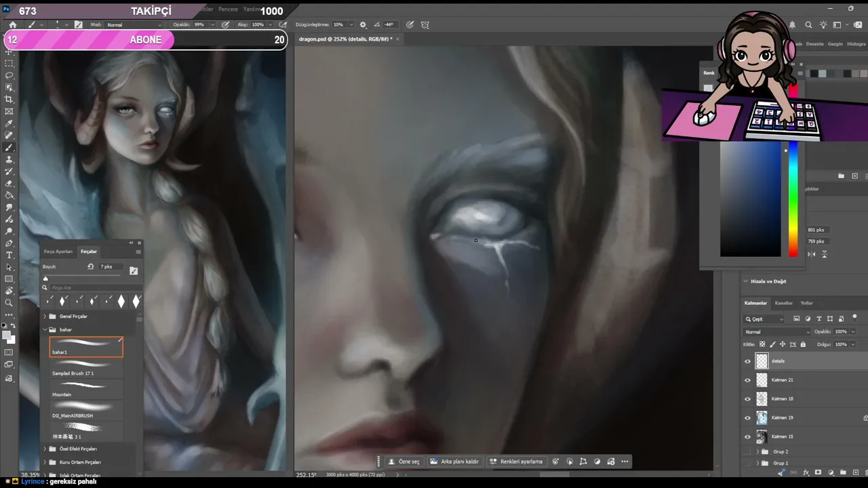
Task: Expand the Özel Efekt Fırçaları folder
Action: coord(45,449)
